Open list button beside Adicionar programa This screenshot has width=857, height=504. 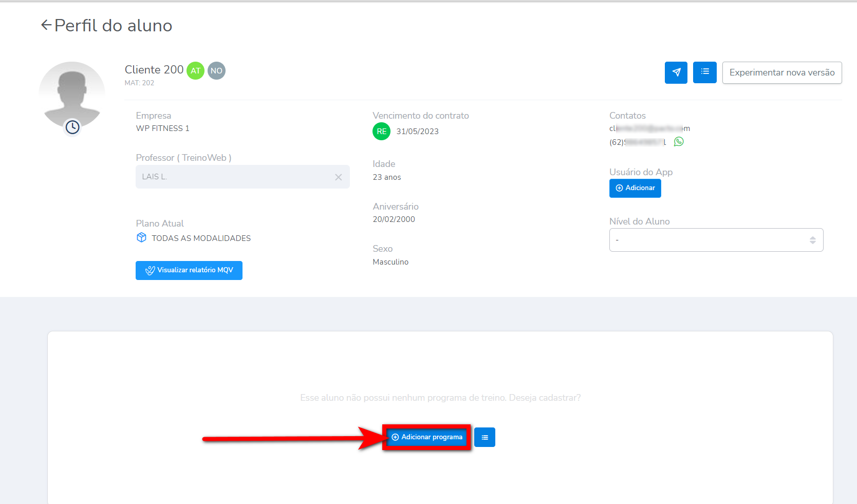click(x=484, y=437)
